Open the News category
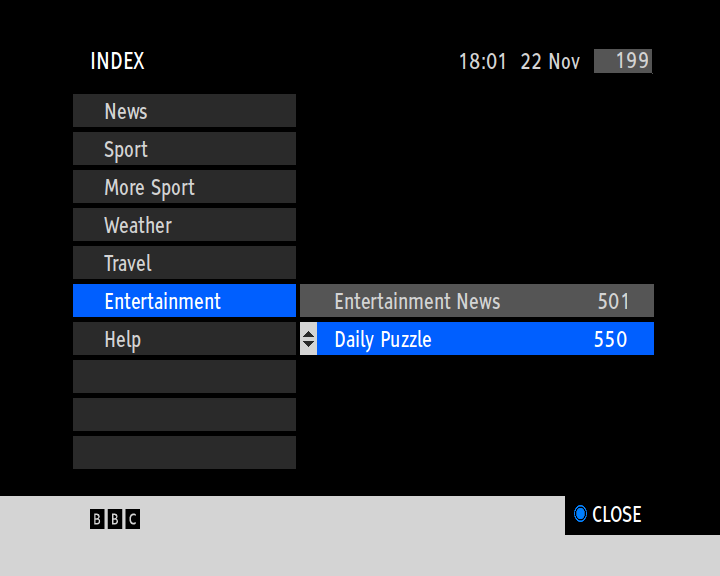The width and height of the screenshot is (720, 576). click(184, 111)
